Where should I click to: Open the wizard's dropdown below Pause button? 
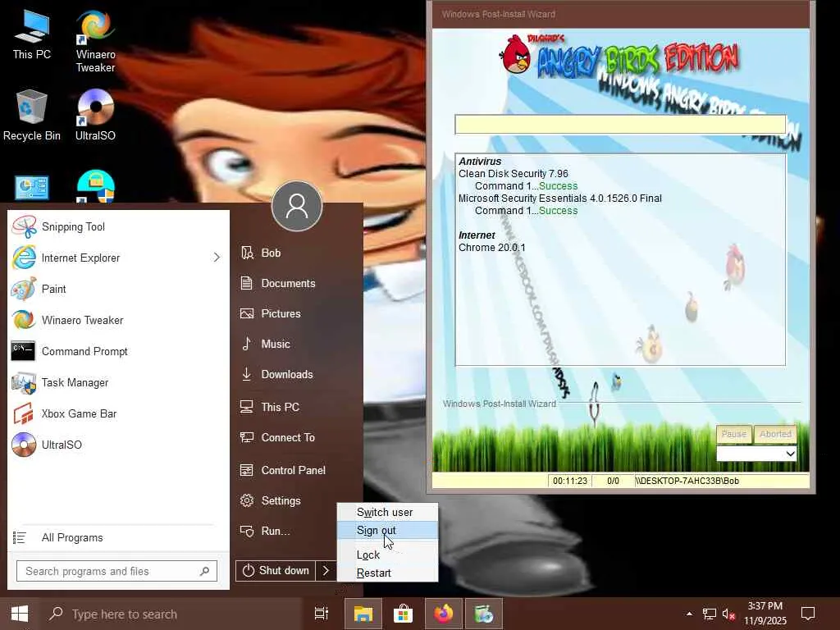[x=756, y=454]
